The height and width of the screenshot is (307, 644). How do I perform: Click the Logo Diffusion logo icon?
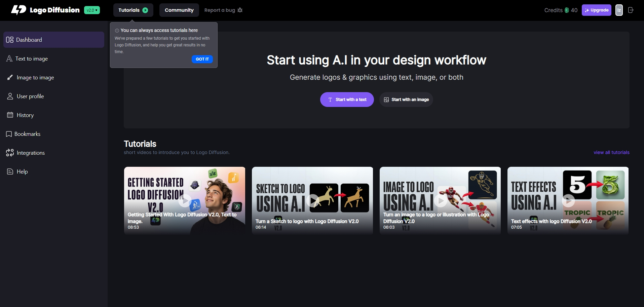pyautogui.click(x=18, y=10)
